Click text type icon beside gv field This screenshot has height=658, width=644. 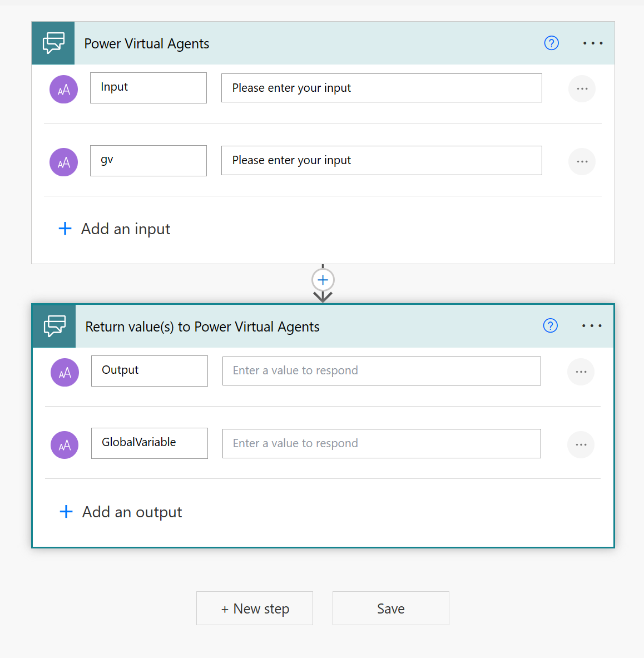click(64, 162)
